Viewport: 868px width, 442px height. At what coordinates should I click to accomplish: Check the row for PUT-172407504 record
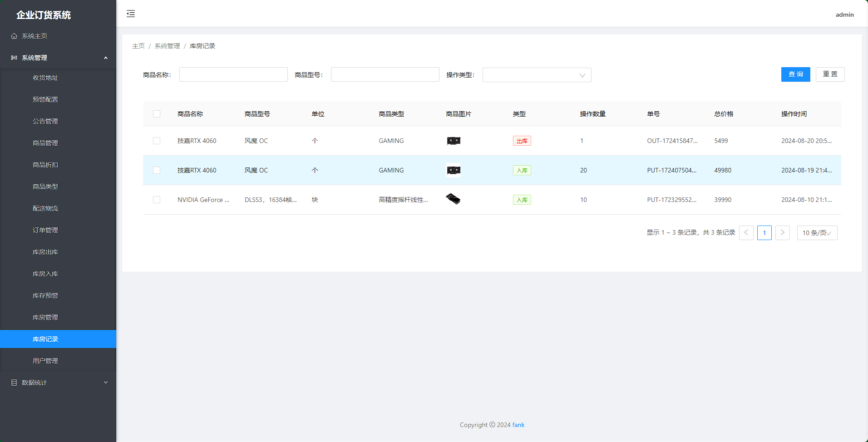tap(157, 170)
